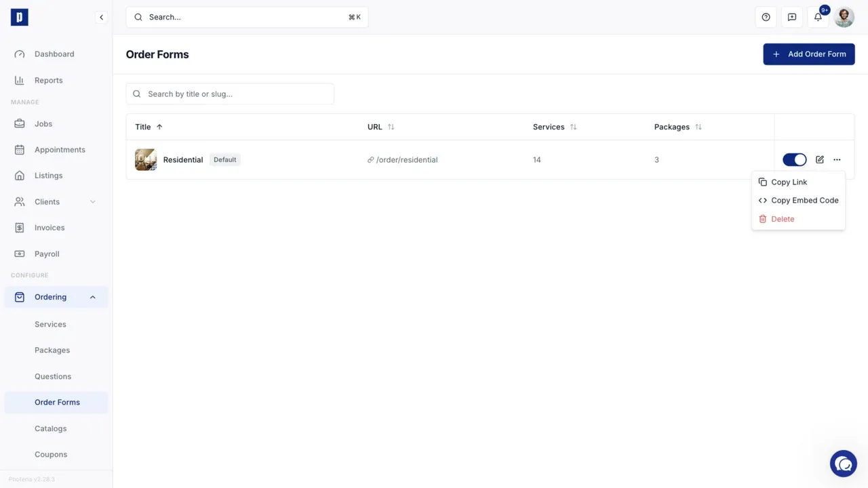Click the three-dot more options button
868x488 pixels.
(837, 160)
